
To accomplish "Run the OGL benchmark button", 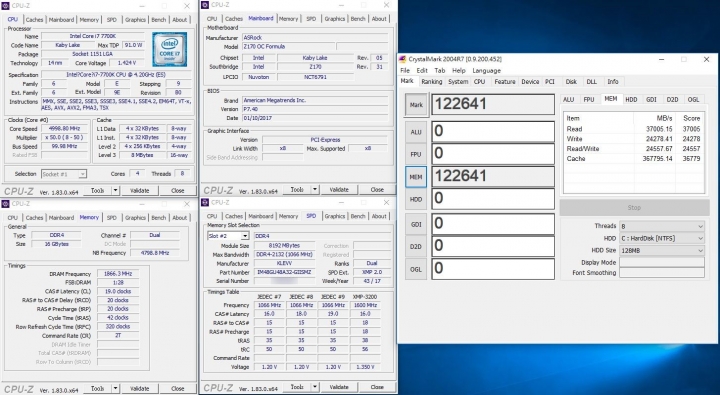I will tap(416, 269).
